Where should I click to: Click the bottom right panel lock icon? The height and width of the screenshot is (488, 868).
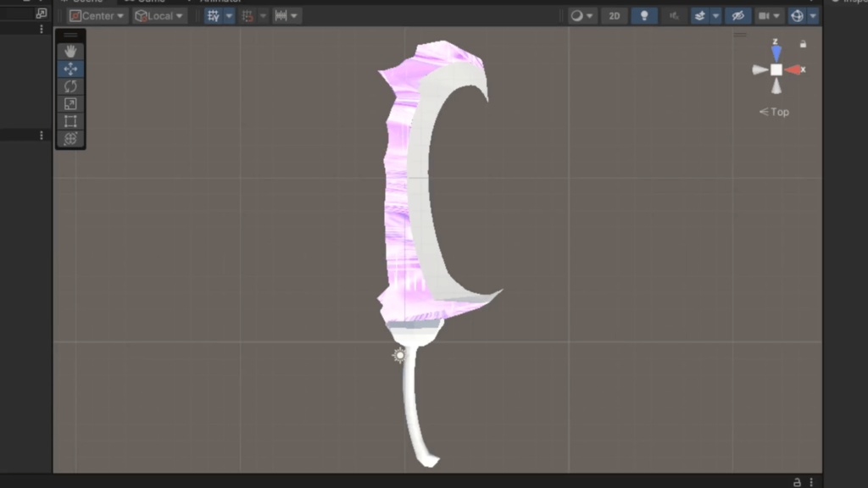[797, 482]
